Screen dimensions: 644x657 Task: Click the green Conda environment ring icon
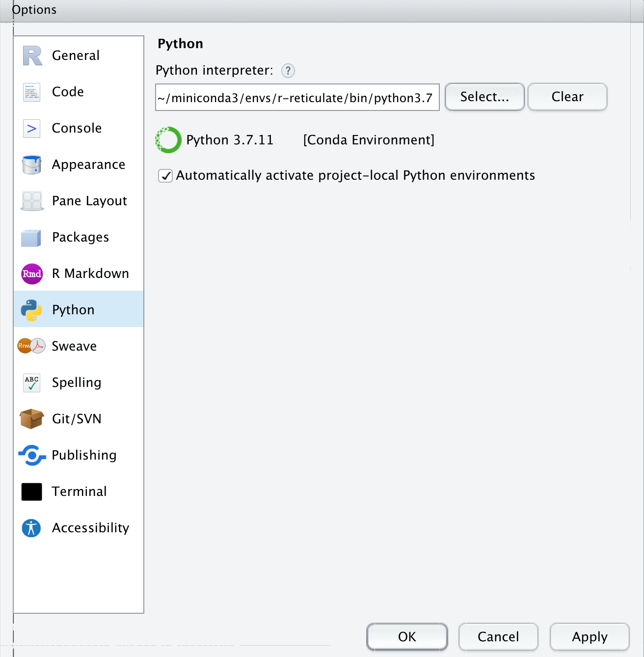[168, 140]
